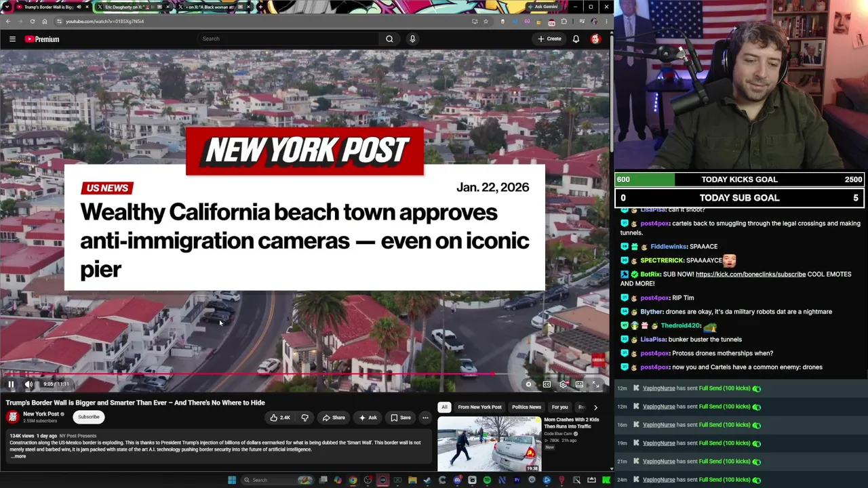This screenshot has height=488, width=868.
Task: Open the Create menu
Action: click(549, 39)
